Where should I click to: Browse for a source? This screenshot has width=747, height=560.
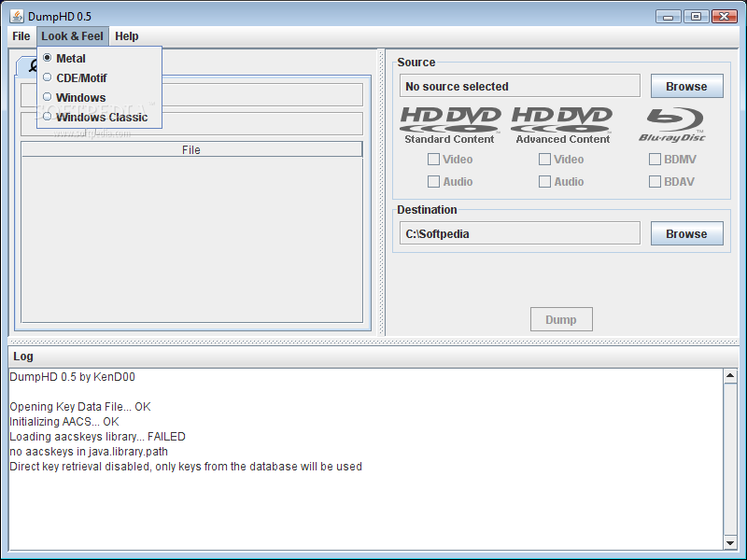686,86
